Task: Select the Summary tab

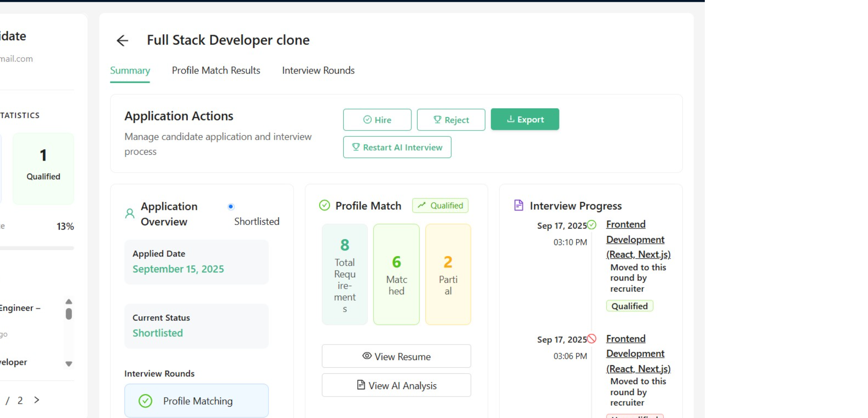Action: coord(130,71)
